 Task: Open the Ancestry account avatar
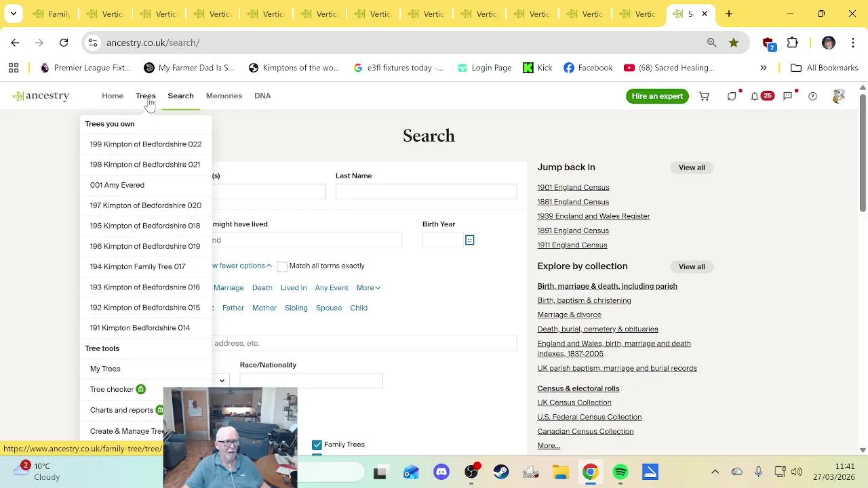pos(839,96)
